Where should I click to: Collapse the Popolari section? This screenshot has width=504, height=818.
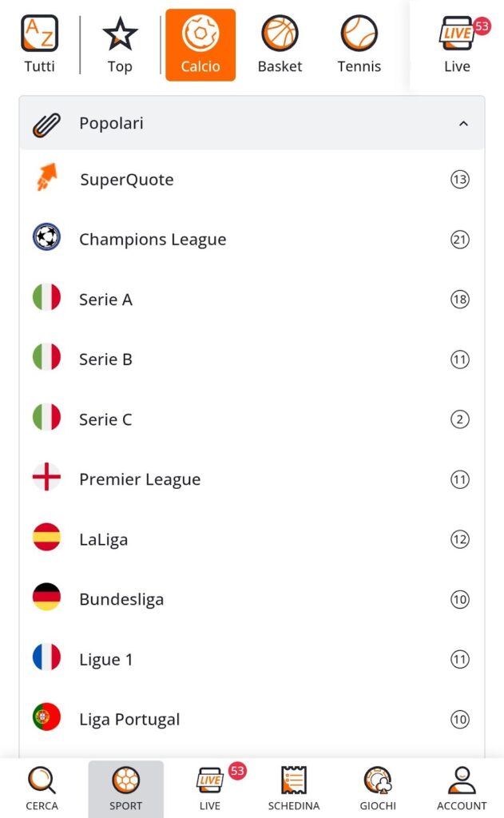[x=463, y=124]
